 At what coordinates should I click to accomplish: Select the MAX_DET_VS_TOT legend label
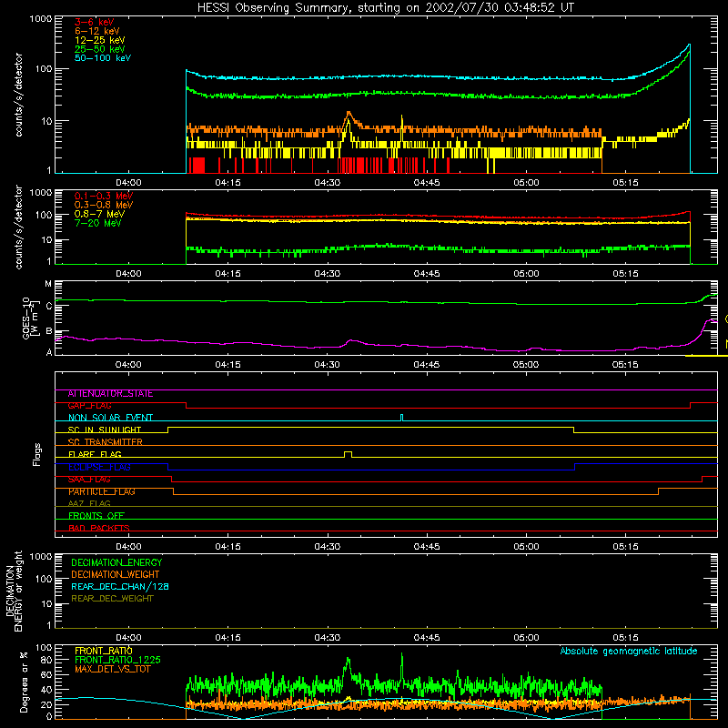click(112, 669)
